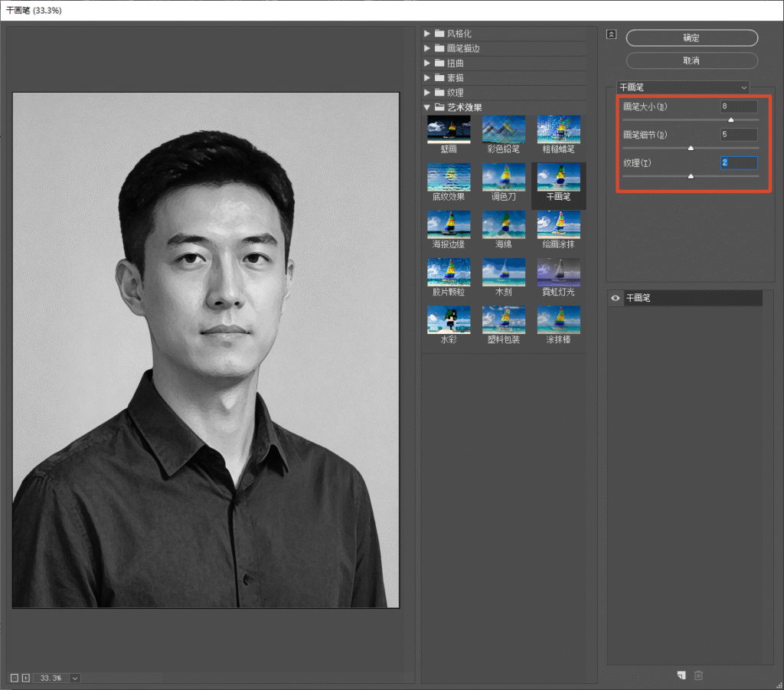The width and height of the screenshot is (784, 690).
Task: Click the 画笔大小 slider handle
Action: tap(731, 120)
